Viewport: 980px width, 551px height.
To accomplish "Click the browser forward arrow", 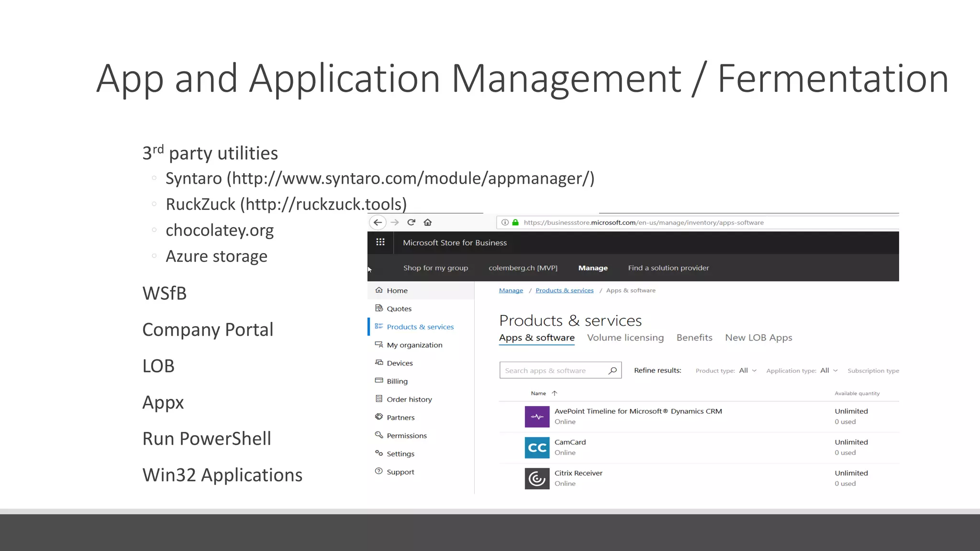I will [395, 222].
